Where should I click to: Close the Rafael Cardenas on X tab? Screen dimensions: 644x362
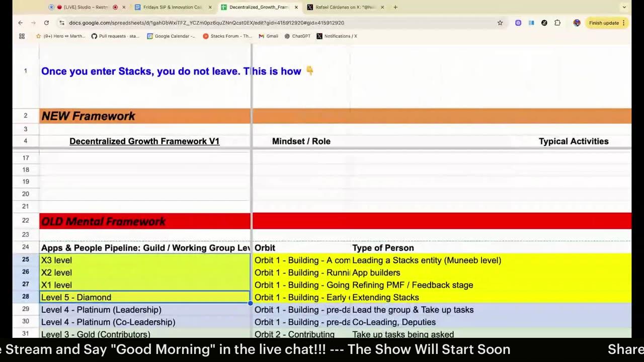382,7
